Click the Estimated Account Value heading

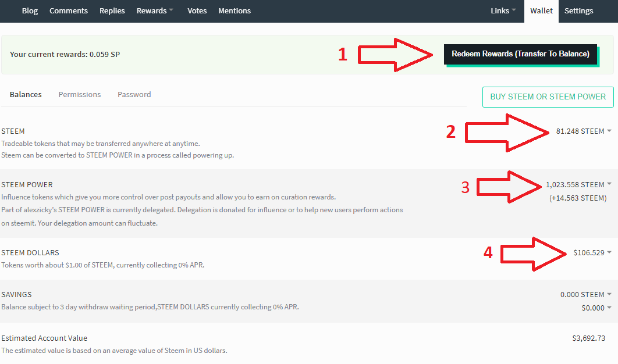44,338
